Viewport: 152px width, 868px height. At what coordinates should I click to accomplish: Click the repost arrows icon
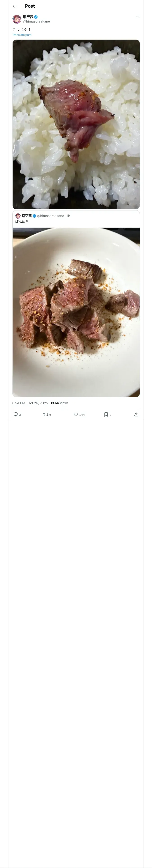click(45, 414)
